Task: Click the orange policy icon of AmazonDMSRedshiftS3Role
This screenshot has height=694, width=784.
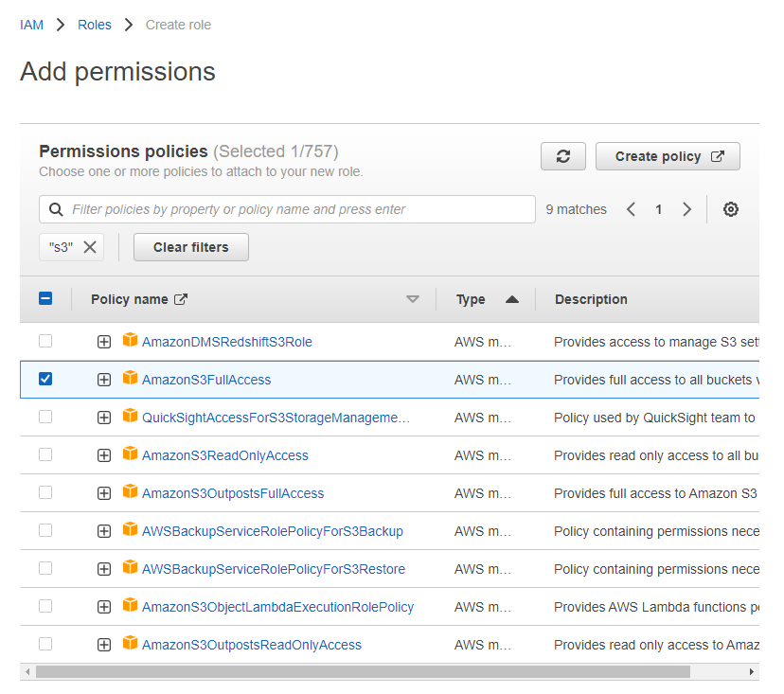Action: tap(130, 340)
